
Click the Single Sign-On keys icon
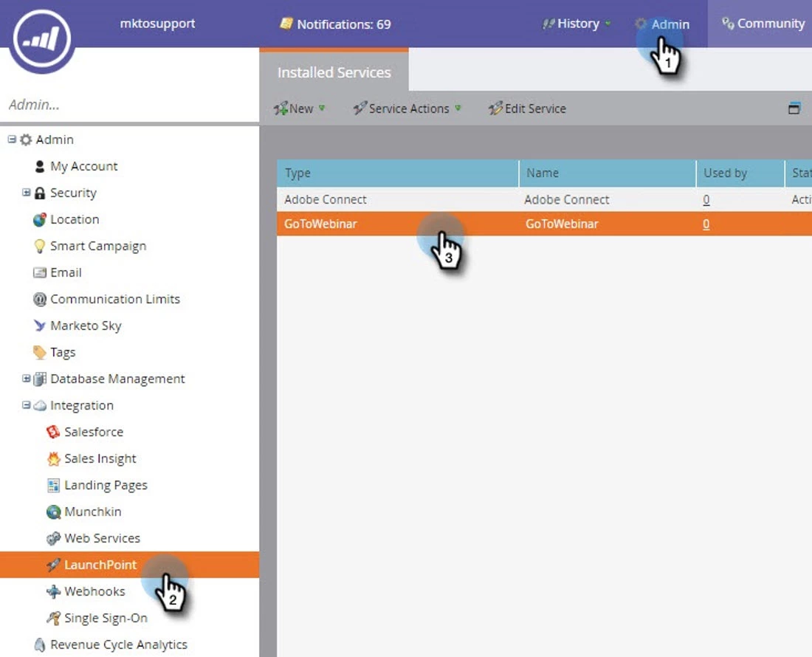click(53, 618)
